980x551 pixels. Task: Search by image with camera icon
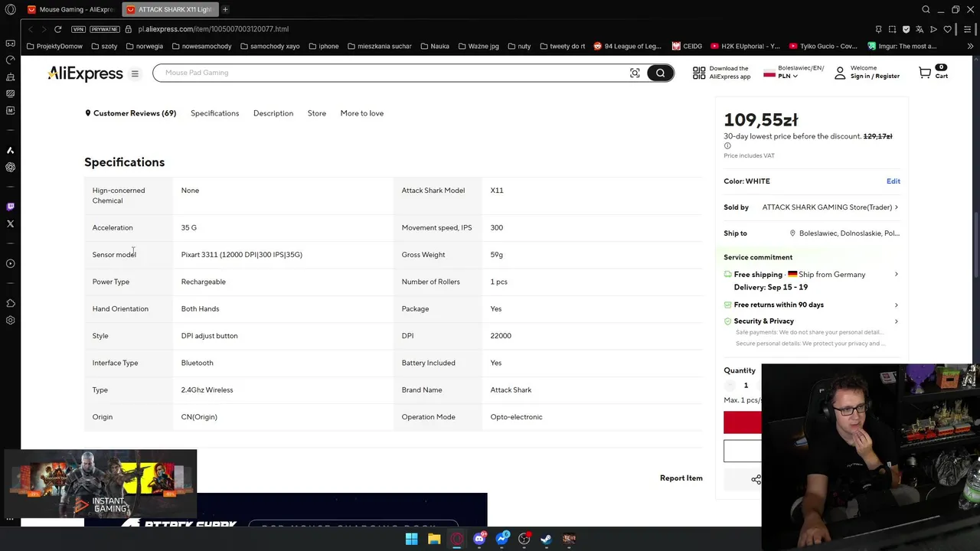point(635,73)
